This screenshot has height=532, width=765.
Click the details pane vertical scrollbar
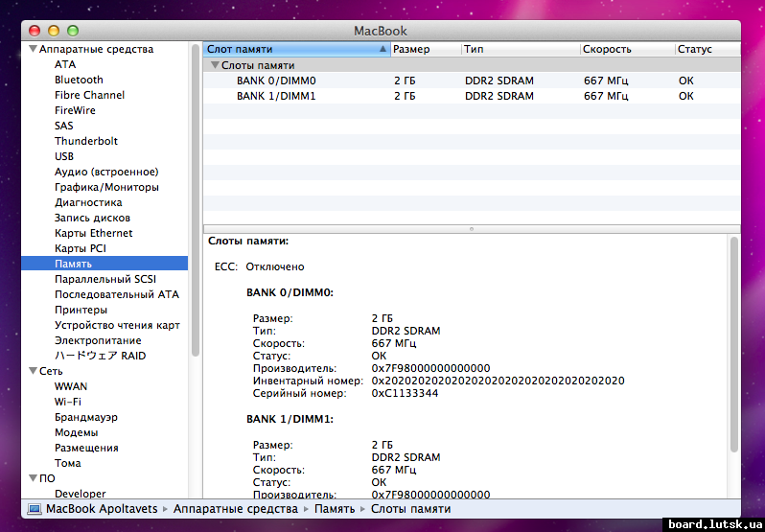click(x=734, y=345)
